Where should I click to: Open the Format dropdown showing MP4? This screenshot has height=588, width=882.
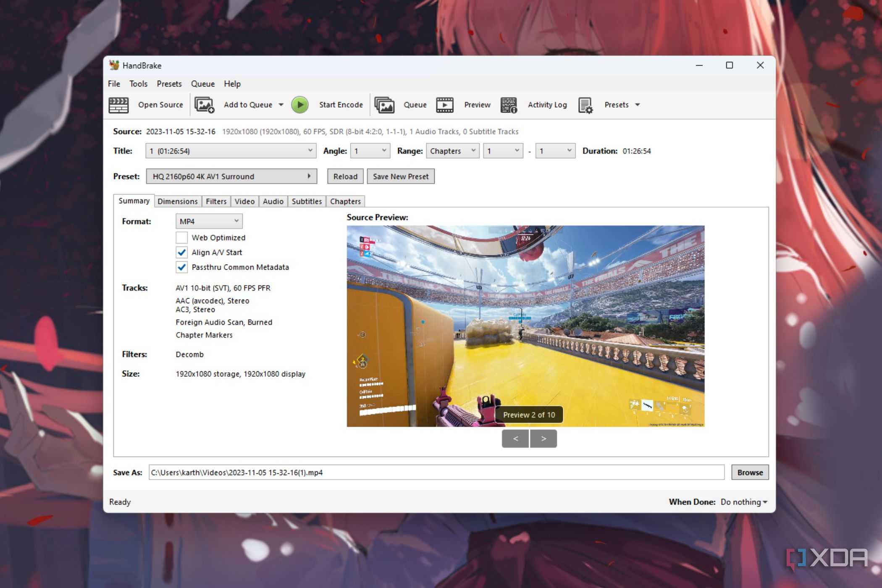209,221
